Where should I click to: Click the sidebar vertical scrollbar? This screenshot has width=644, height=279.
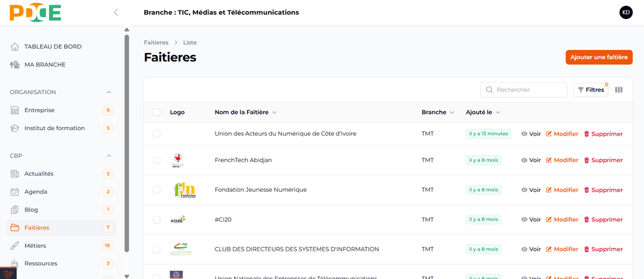(x=127, y=143)
